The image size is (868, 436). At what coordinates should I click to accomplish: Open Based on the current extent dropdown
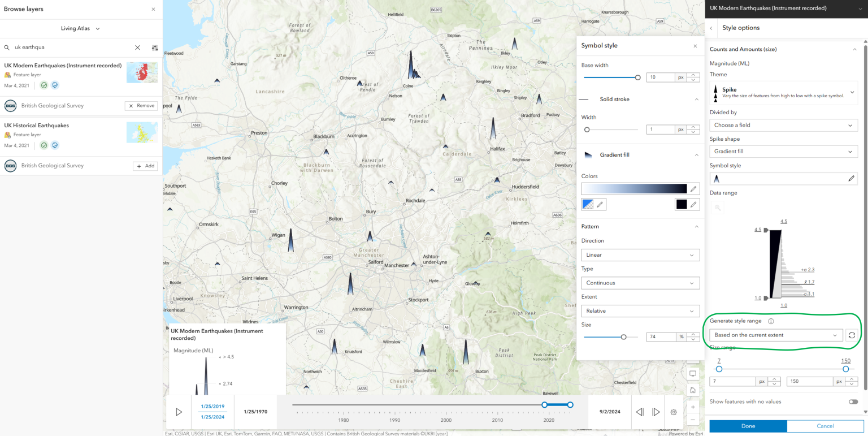(776, 335)
